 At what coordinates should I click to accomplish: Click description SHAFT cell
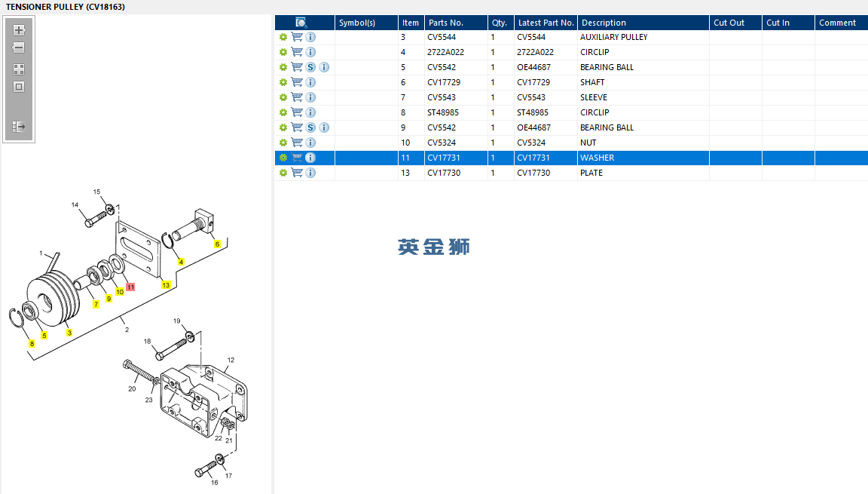(592, 82)
